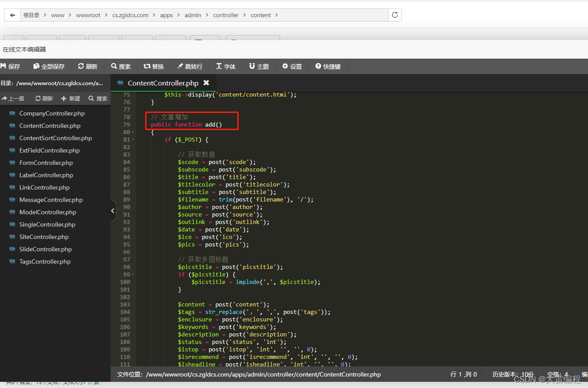Click the 在线文本编辑器 window title
This screenshot has width=588, height=388.
24,49
